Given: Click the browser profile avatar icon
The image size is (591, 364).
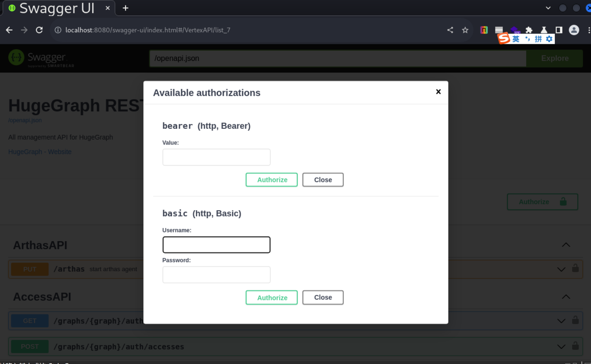Looking at the screenshot, I should 574,30.
